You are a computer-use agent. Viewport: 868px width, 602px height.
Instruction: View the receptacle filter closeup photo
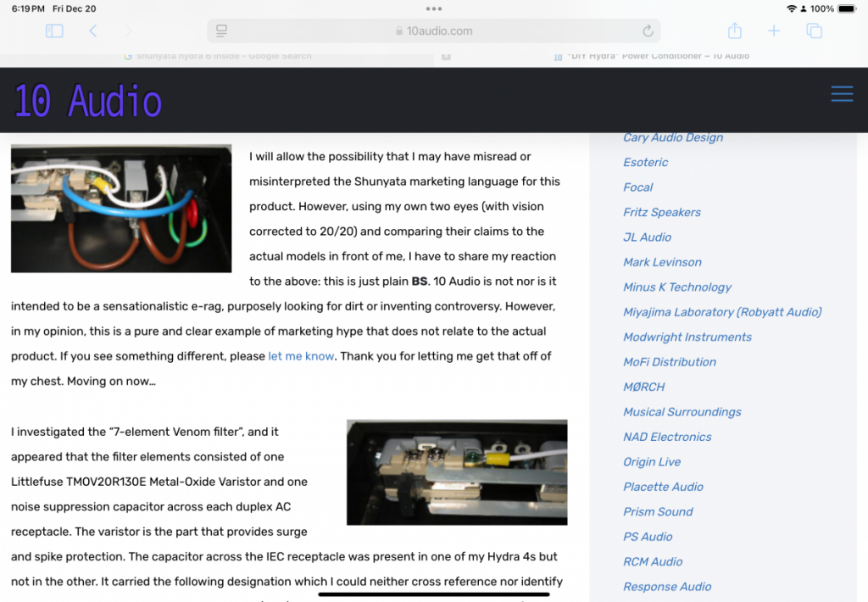pyautogui.click(x=457, y=472)
